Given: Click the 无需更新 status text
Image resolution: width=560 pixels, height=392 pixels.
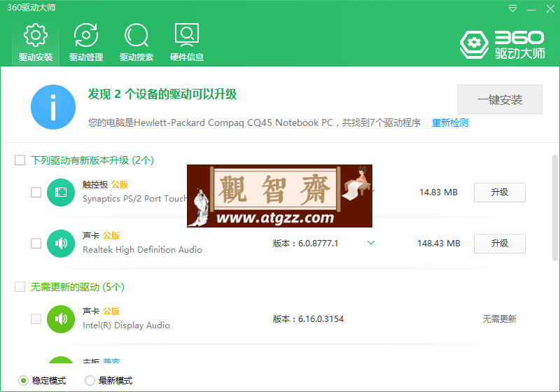Looking at the screenshot, I should tap(500, 318).
